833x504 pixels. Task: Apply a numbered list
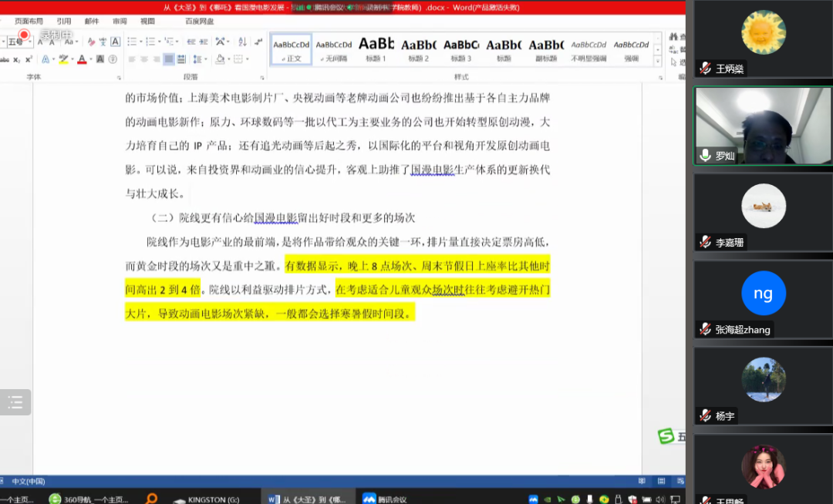(x=150, y=42)
